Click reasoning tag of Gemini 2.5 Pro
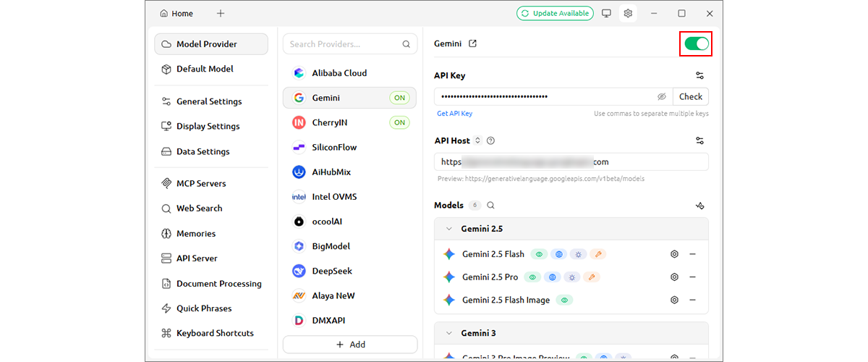This screenshot has height=362, width=868. [571, 277]
